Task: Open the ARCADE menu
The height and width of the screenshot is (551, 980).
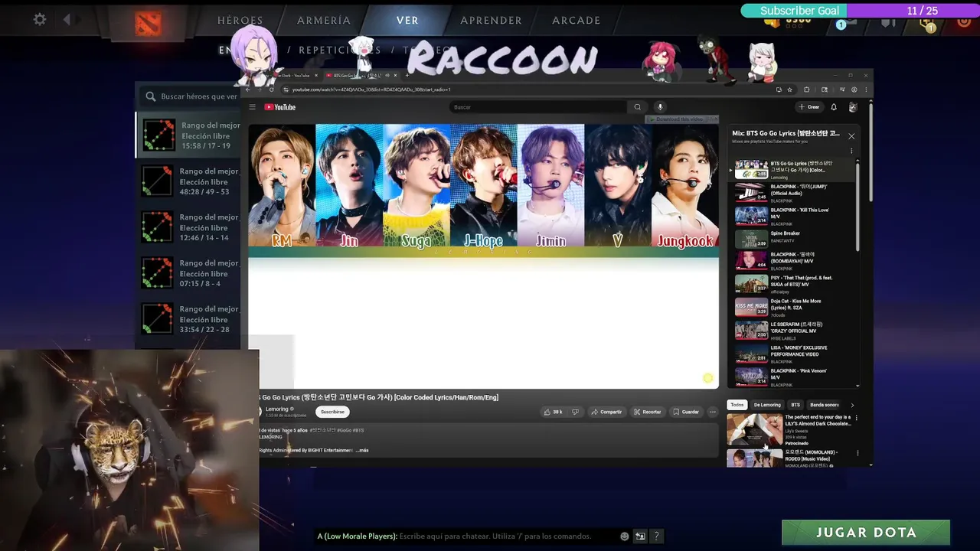Action: (x=577, y=21)
